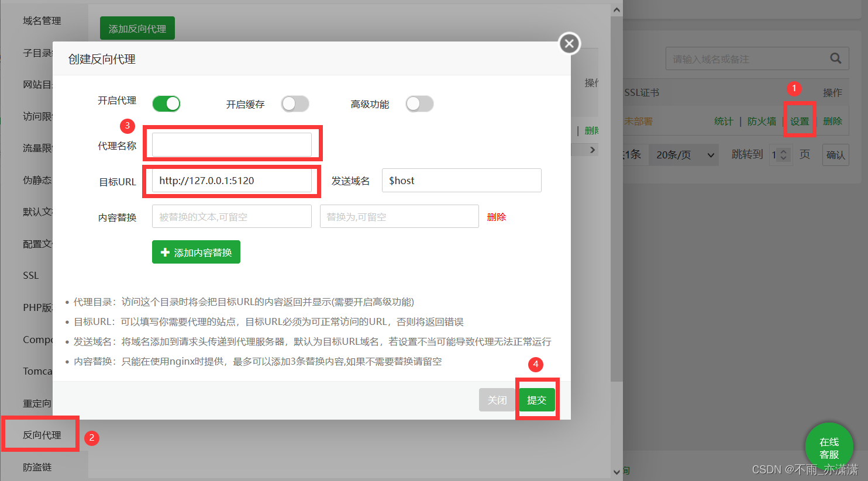Screen dimensions: 868x481
Task: Open 域名管理 in the sidebar
Action: point(42,21)
